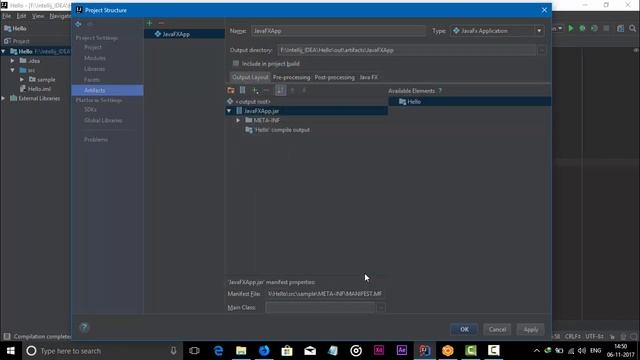Screen dimensions: 640x360
Task: Switch to the Java FX tab
Action: [368, 77]
